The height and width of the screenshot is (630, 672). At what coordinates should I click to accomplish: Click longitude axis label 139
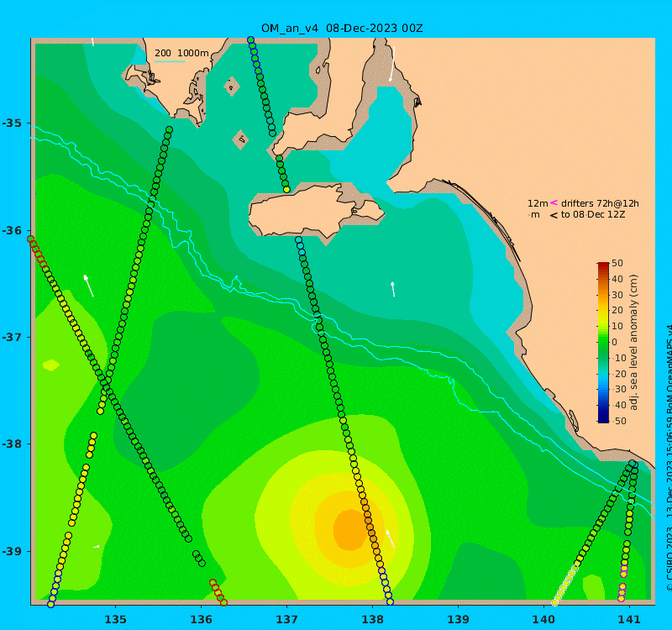pyautogui.click(x=458, y=619)
